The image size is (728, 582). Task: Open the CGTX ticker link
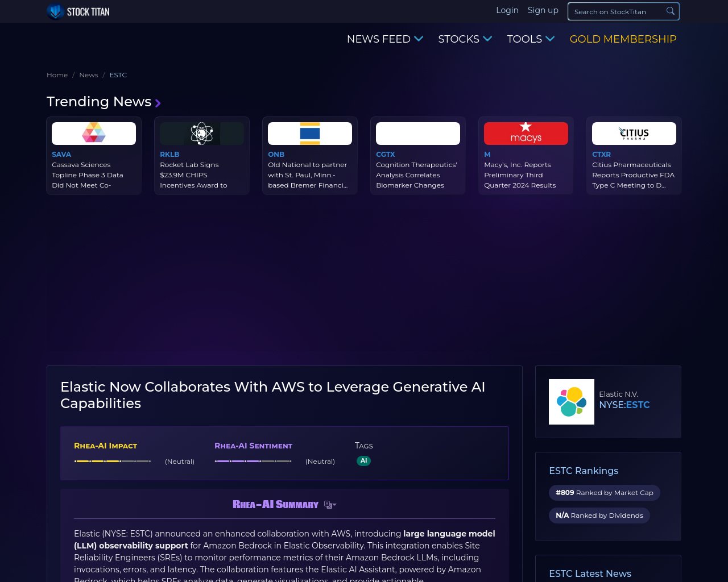(385, 155)
